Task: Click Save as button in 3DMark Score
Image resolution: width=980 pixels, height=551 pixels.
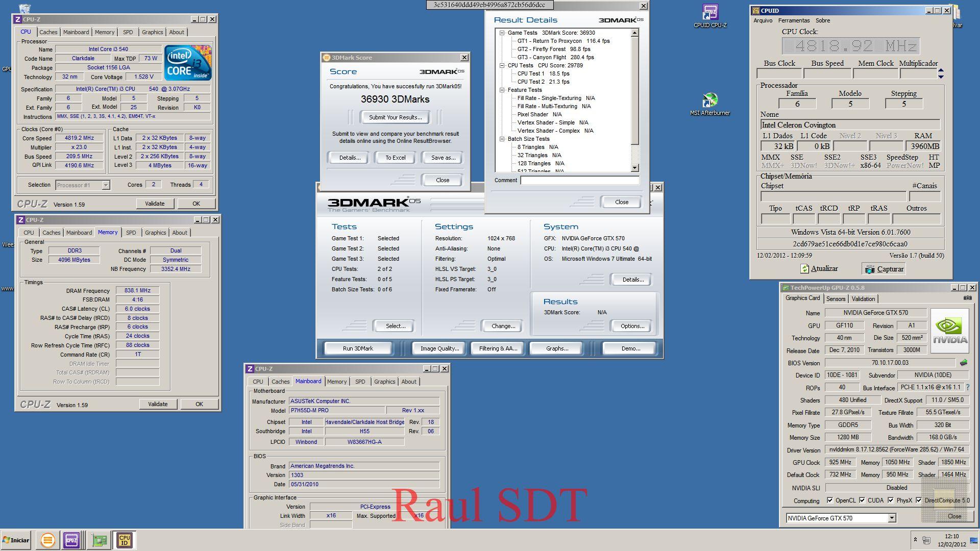Action: (443, 158)
